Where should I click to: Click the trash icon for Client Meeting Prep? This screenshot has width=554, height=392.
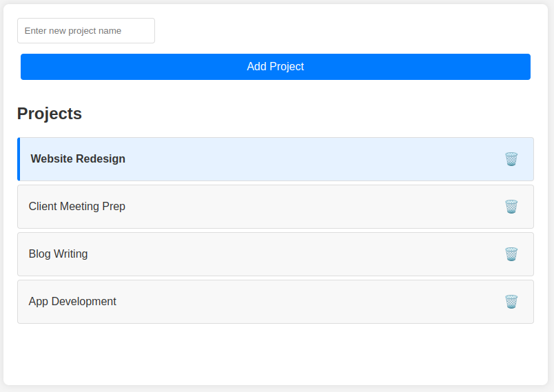[511, 207]
